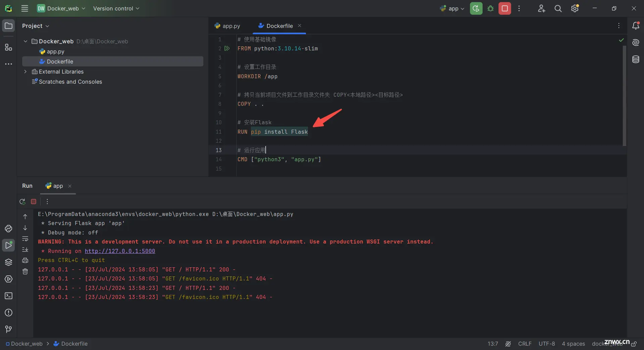Select Dockerfile in project tree
This screenshot has height=350, width=644.
[113, 61]
